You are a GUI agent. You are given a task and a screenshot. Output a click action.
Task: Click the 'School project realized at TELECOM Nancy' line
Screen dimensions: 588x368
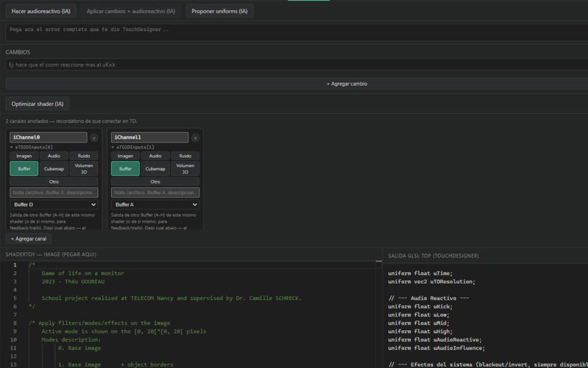(x=171, y=298)
